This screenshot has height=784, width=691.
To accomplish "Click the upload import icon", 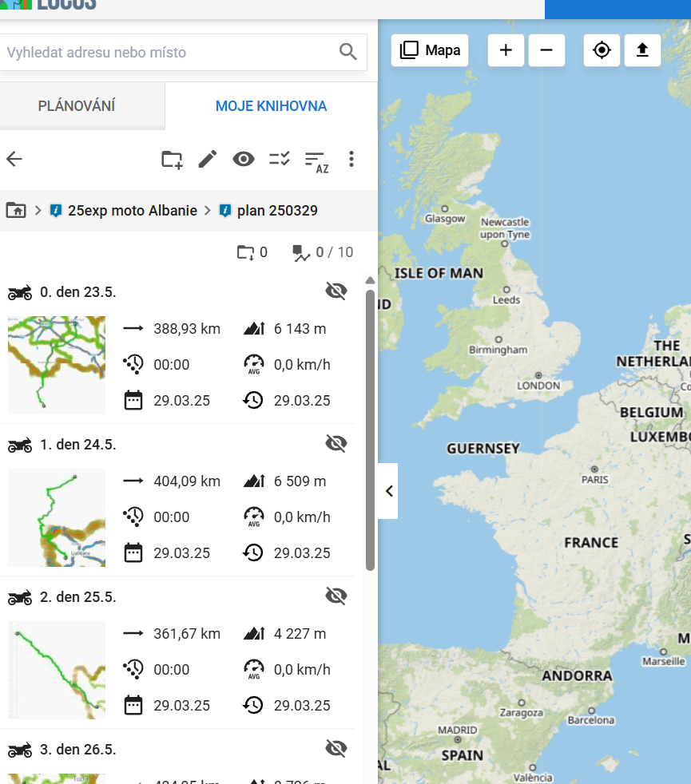I will [642, 50].
